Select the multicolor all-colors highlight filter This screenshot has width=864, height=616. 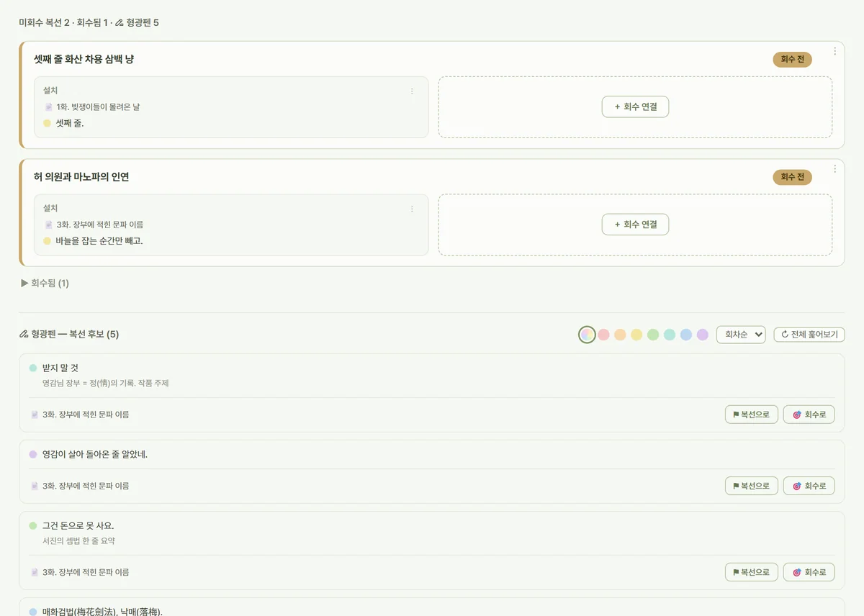tap(588, 335)
